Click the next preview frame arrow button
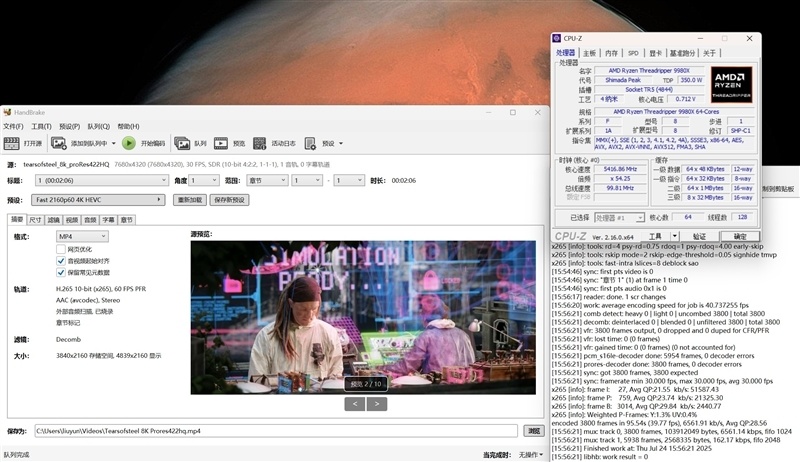This screenshot has height=462, width=800. pyautogui.click(x=377, y=404)
